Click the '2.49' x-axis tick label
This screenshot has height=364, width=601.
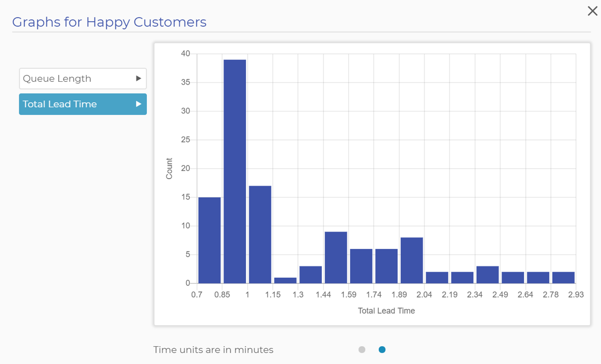500,295
